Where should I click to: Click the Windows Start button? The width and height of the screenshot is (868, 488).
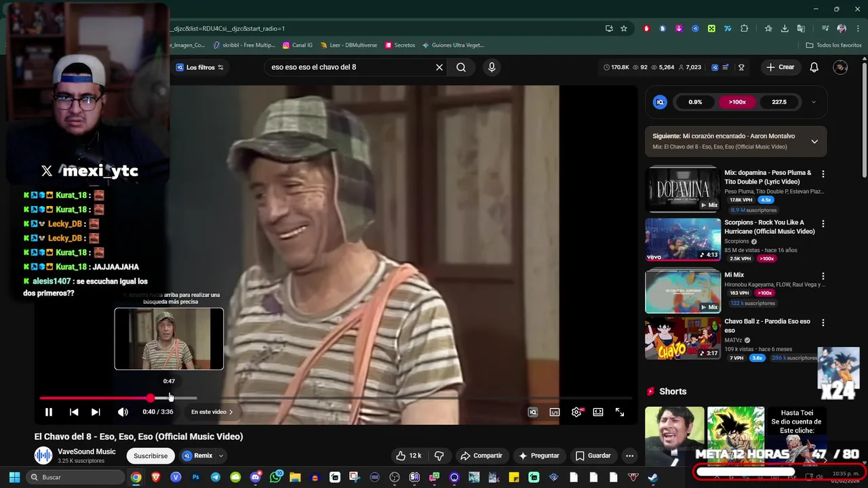coord(14,477)
